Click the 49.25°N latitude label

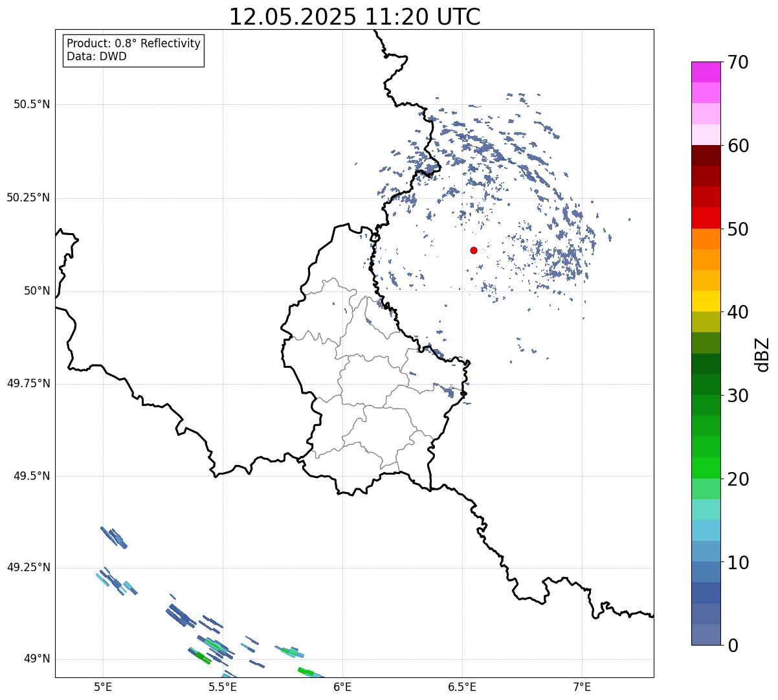[x=28, y=567]
